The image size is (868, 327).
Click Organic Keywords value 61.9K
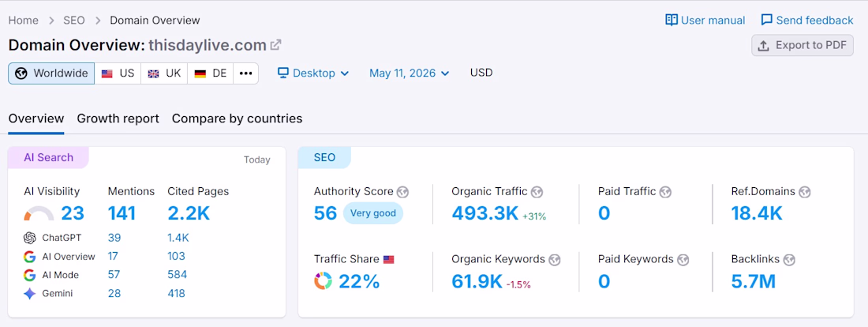(x=477, y=281)
